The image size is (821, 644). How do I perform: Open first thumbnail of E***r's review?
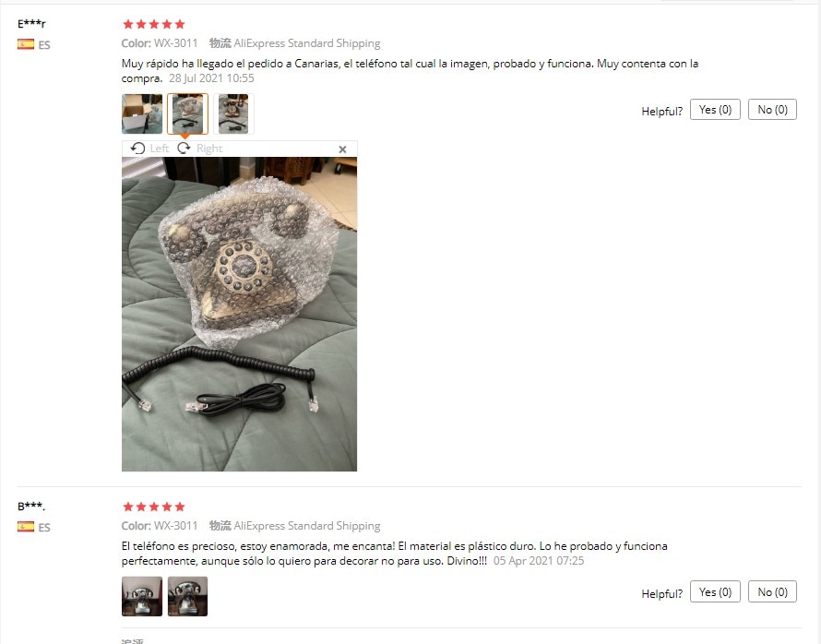tap(142, 113)
